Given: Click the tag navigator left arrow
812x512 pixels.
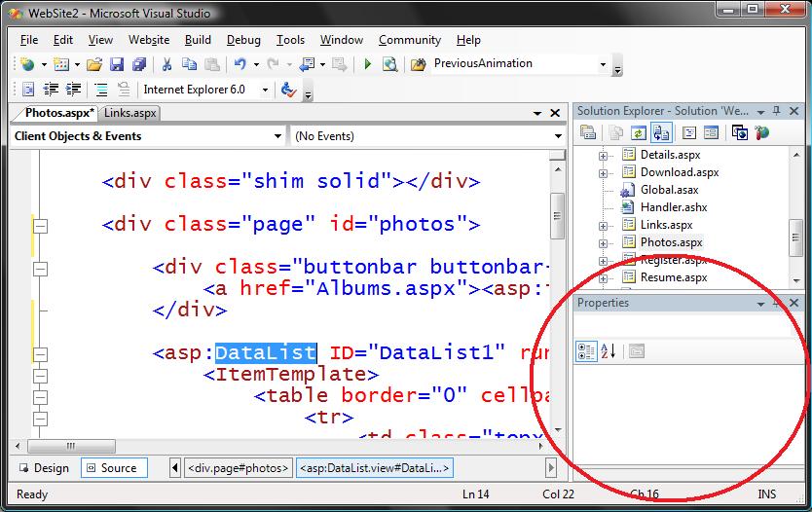Looking at the screenshot, I should pyautogui.click(x=175, y=468).
